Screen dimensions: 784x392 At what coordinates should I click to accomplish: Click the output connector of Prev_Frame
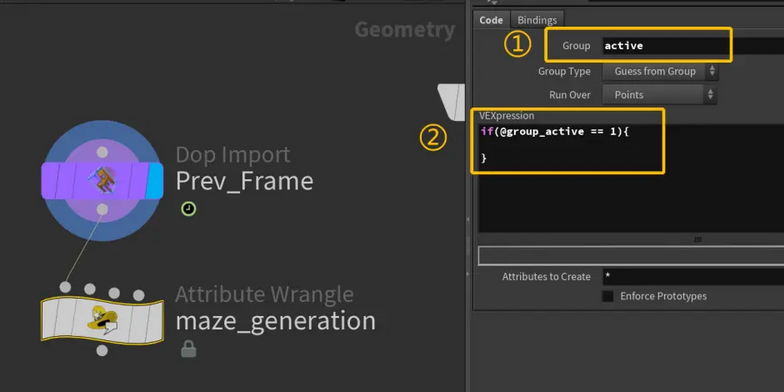(x=102, y=210)
